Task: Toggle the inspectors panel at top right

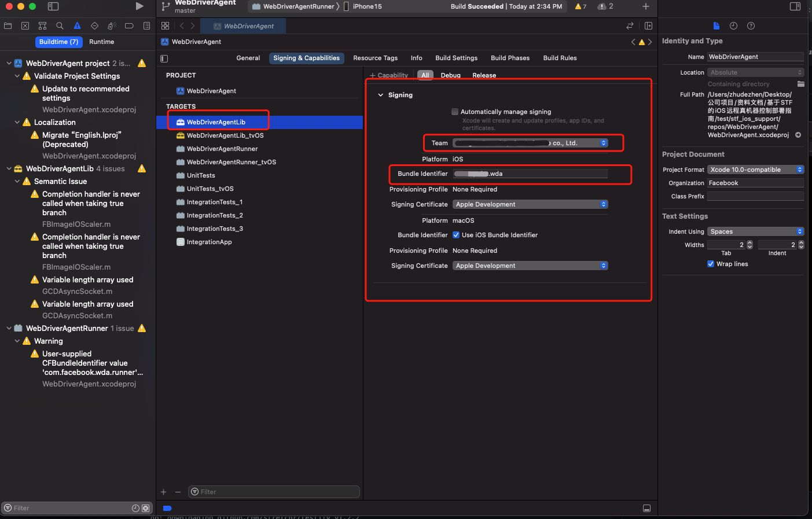Action: tap(795, 6)
